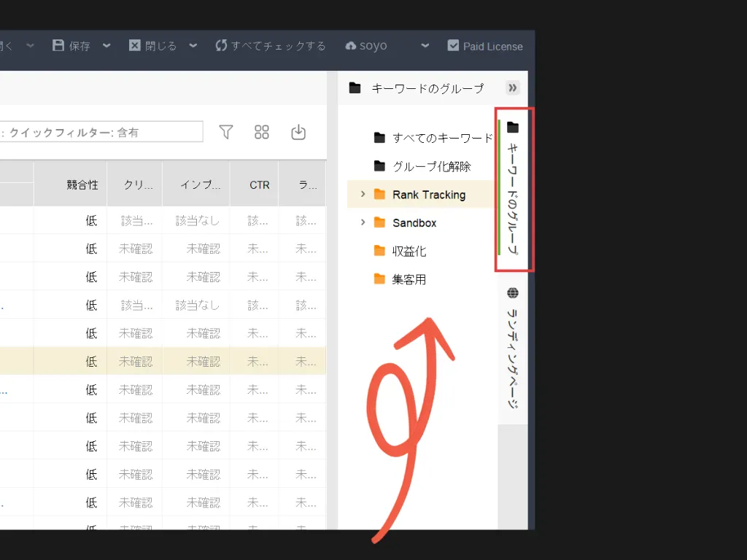Viewport: 747px width, 560px height.
Task: Click inside the quick filter input field
Action: 102,131
